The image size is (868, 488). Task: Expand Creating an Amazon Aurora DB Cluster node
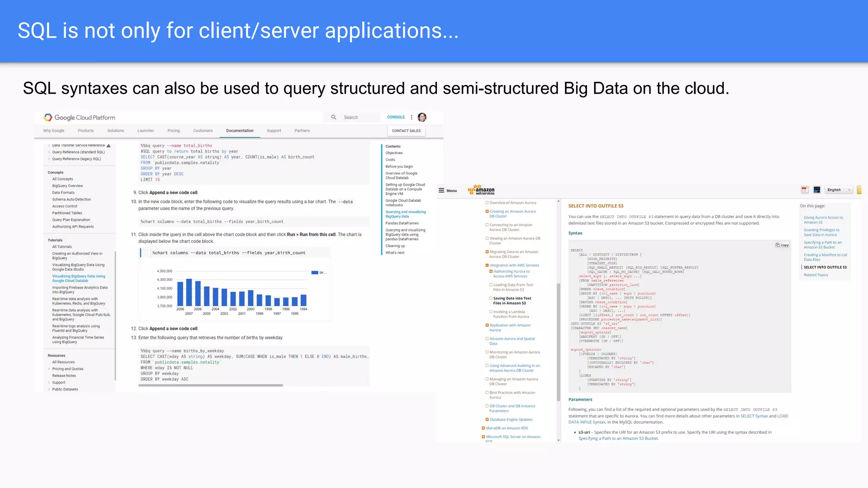[x=487, y=211]
